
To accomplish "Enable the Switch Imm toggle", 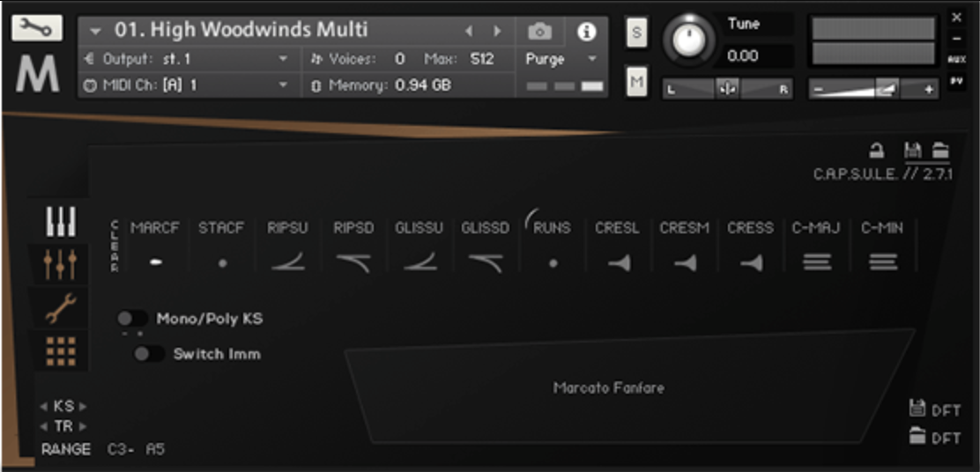I will tap(149, 354).
